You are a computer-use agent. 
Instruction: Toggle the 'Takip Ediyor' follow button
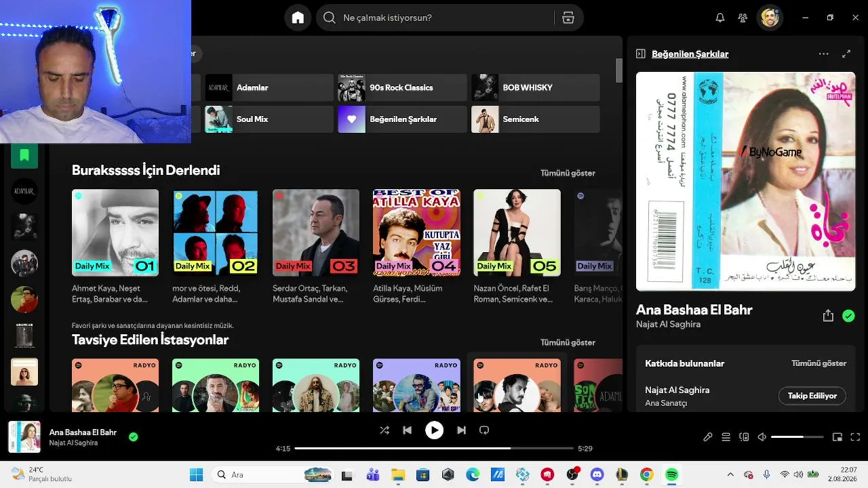coord(812,396)
